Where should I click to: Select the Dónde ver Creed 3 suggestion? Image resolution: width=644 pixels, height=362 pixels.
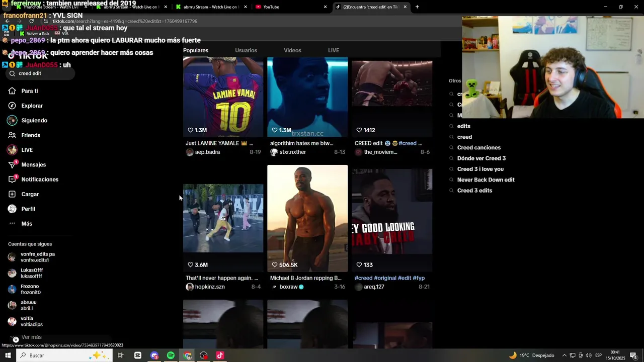pos(481,158)
